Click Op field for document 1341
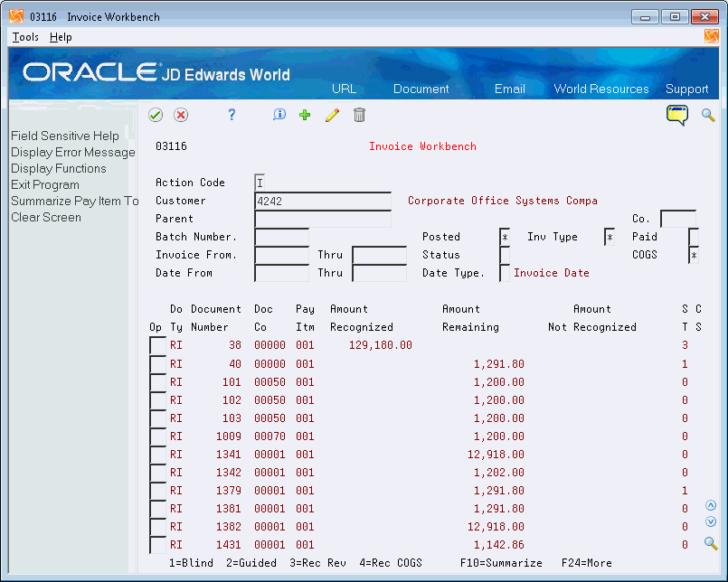728x582 pixels. point(158,455)
